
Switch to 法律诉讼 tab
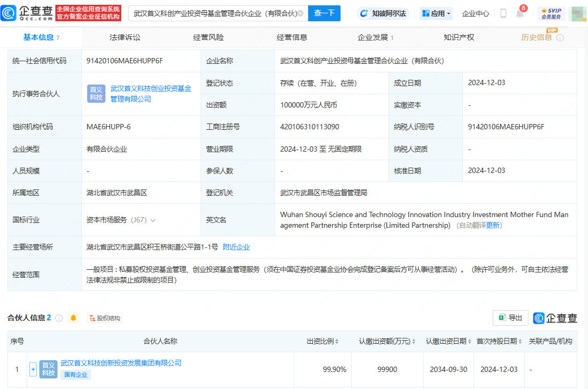[125, 37]
